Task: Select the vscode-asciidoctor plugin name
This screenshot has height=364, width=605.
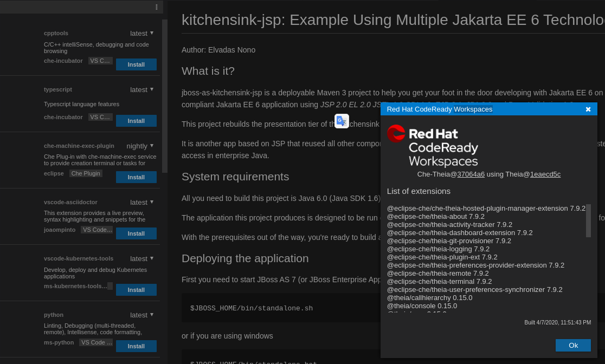Action: pyautogui.click(x=70, y=202)
